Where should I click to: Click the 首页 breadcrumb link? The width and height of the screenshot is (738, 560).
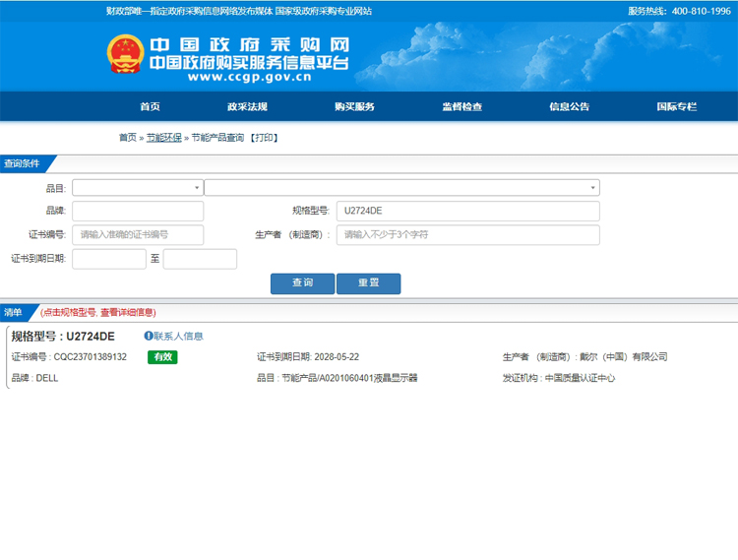coord(128,138)
